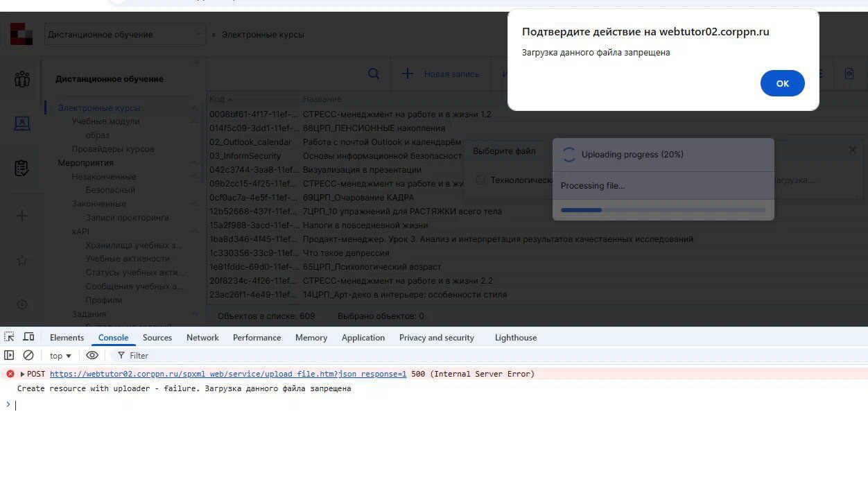Click the upload progress bar

663,210
